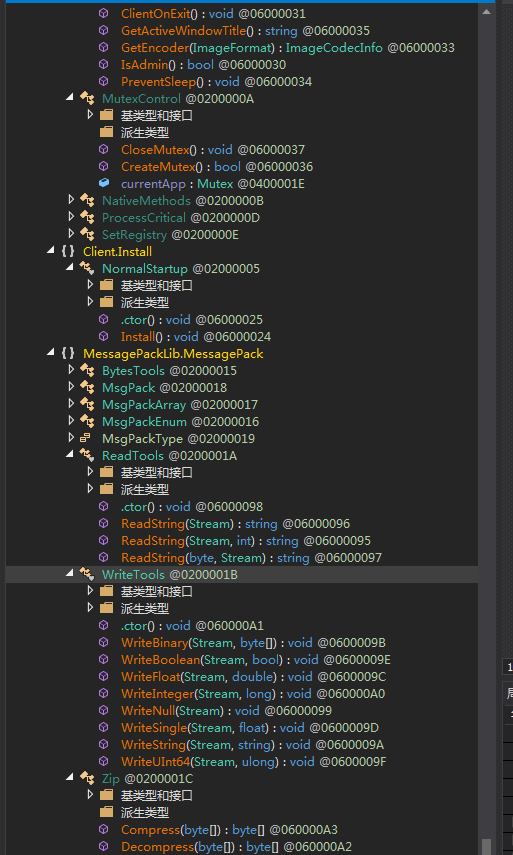This screenshot has height=855, width=513.
Task: Expand the BytesTools class node
Action: tap(71, 370)
